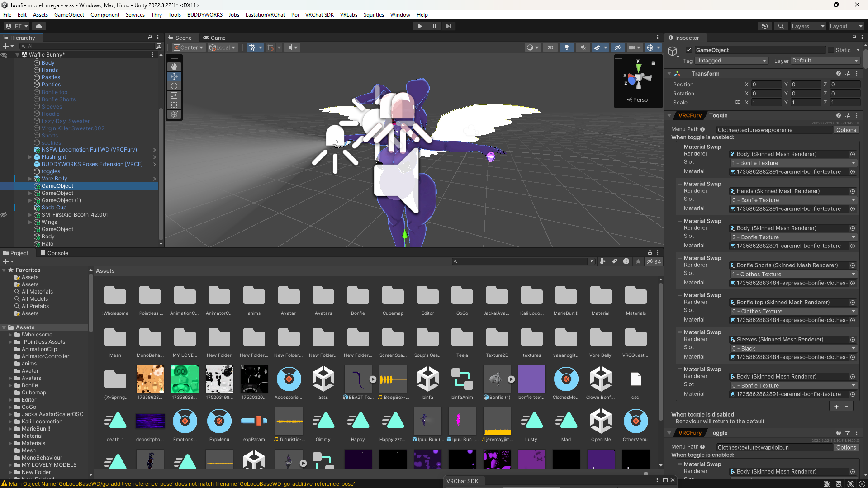
Task: Toggle Gizmos sphere button in Scene toolbar
Action: point(650,47)
